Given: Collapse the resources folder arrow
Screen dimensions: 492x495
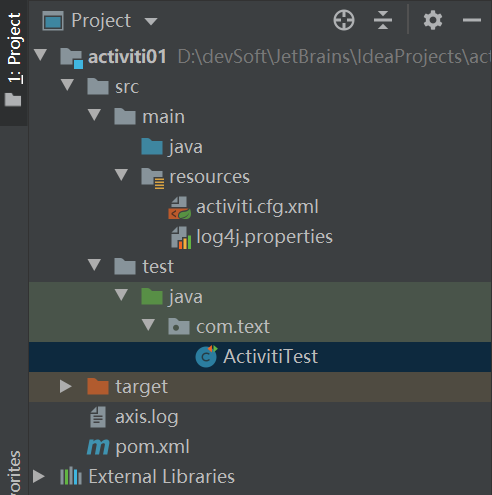Looking at the screenshot, I should (121, 175).
